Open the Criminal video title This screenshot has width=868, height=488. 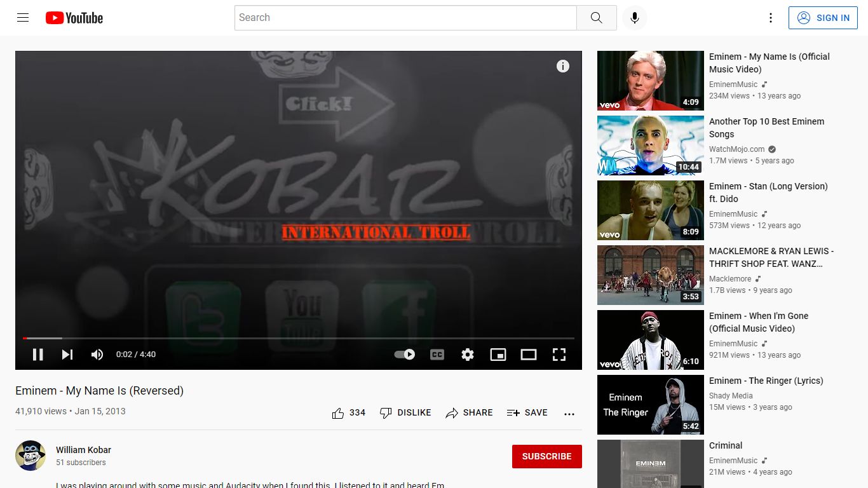[726, 445]
